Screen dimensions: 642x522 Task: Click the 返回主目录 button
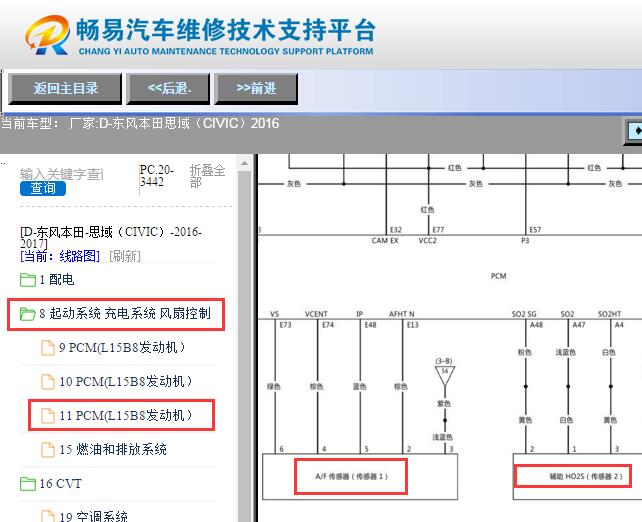(x=65, y=88)
